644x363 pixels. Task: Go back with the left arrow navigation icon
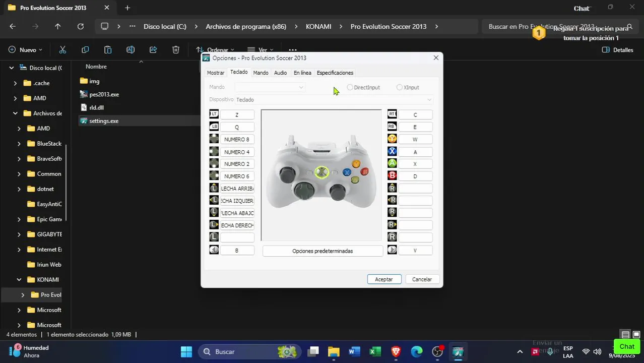[13, 27]
